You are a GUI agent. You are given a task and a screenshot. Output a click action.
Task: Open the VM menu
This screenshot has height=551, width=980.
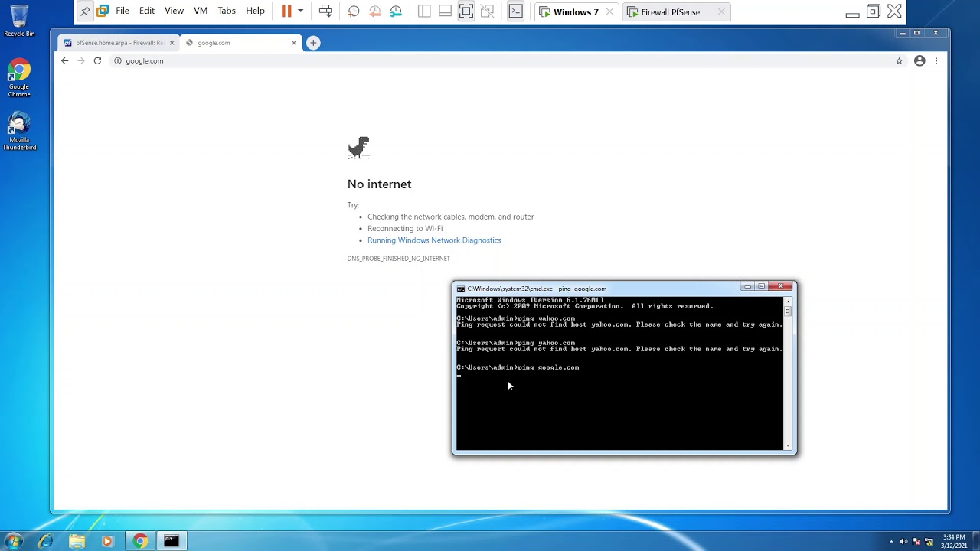pos(201,11)
